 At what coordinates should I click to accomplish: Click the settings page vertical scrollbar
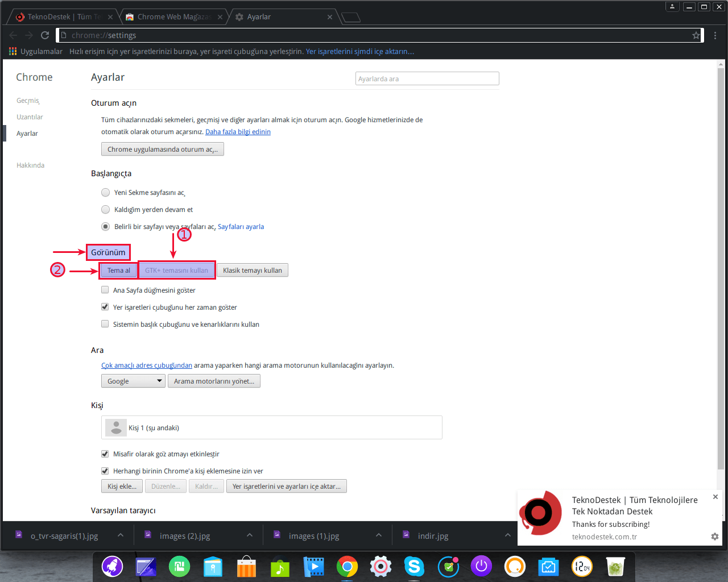721,268
